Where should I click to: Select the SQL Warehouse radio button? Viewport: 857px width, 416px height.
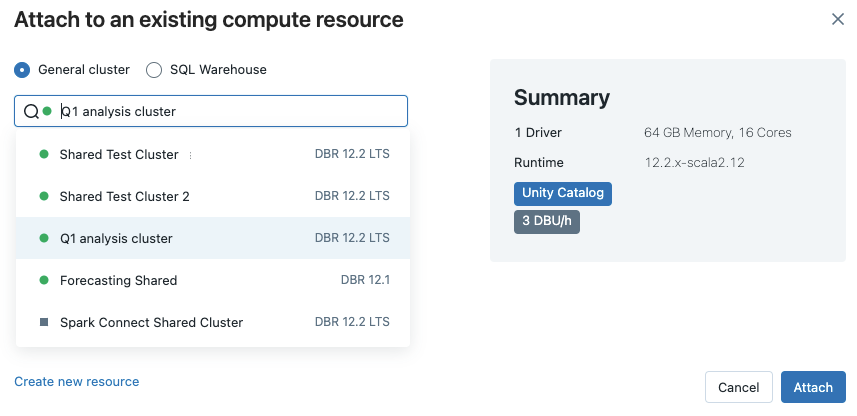click(154, 70)
